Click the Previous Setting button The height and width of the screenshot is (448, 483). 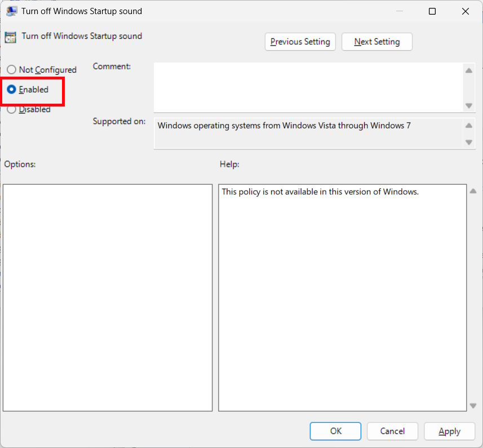click(300, 41)
